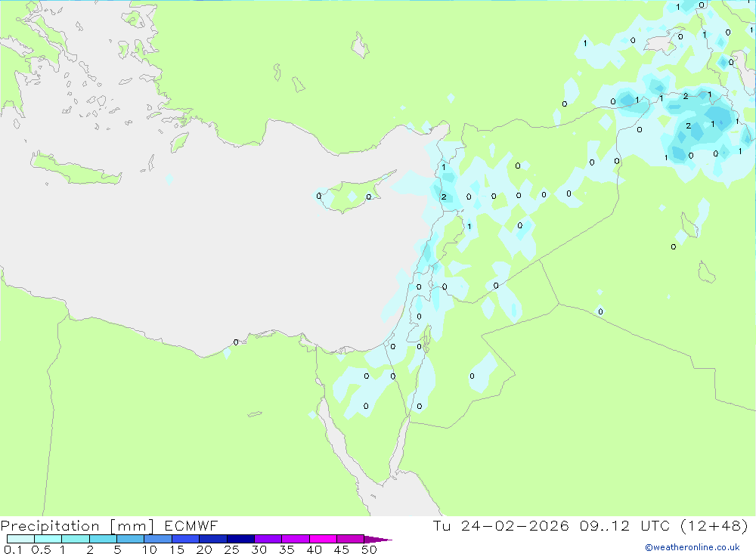Click the date '24-02-2026' in the caption
This screenshot has width=756, height=554.
514,525
